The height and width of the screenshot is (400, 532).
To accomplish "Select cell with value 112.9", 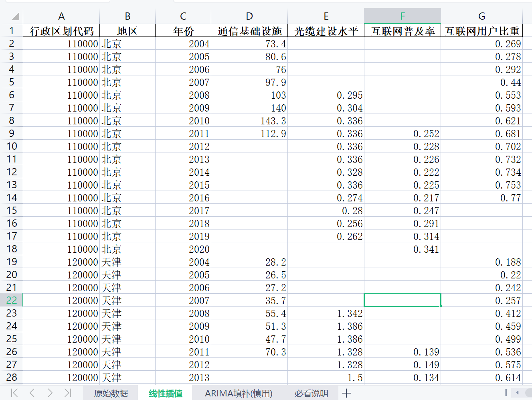I will [x=249, y=133].
